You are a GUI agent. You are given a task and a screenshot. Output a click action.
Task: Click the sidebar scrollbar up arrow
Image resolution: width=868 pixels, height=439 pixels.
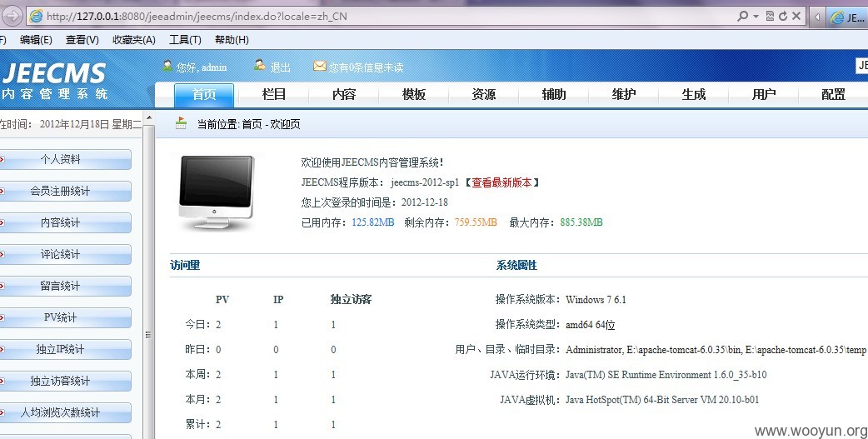click(x=148, y=118)
